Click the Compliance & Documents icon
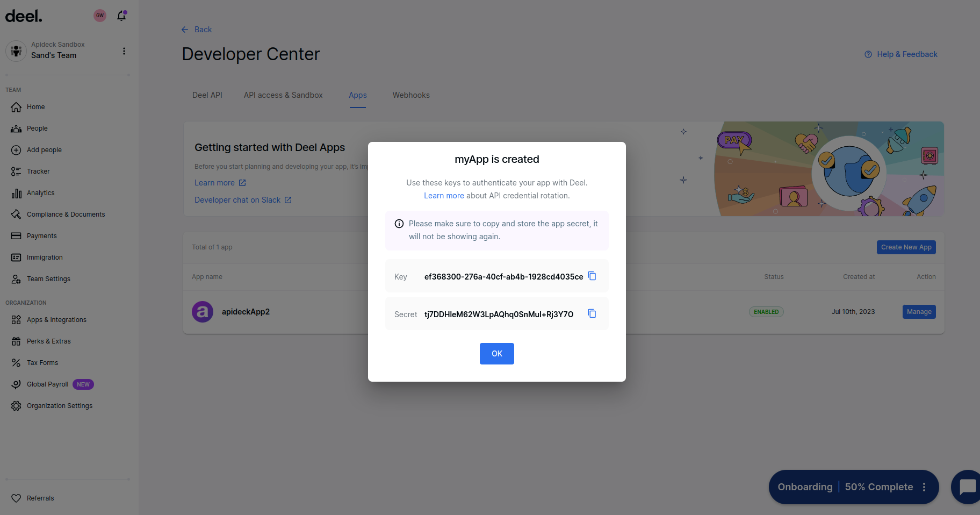 [16, 214]
